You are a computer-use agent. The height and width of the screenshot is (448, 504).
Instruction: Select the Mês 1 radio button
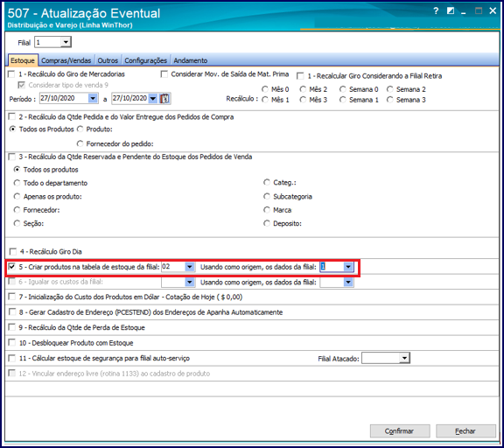(265, 100)
